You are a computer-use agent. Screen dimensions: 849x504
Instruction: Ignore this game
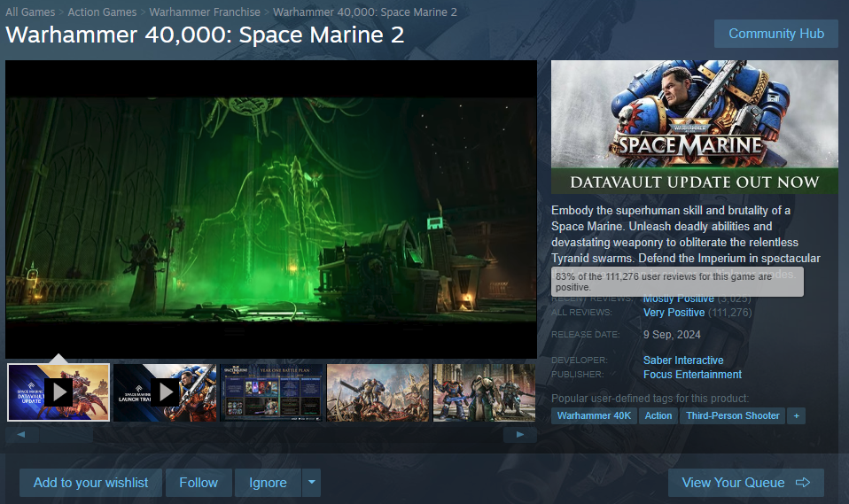tap(268, 483)
